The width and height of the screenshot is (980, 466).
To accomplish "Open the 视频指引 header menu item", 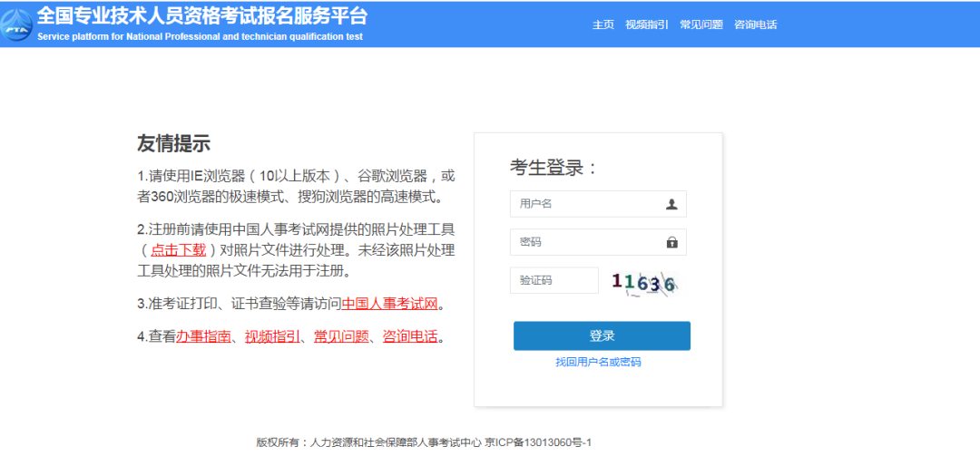I will [647, 24].
